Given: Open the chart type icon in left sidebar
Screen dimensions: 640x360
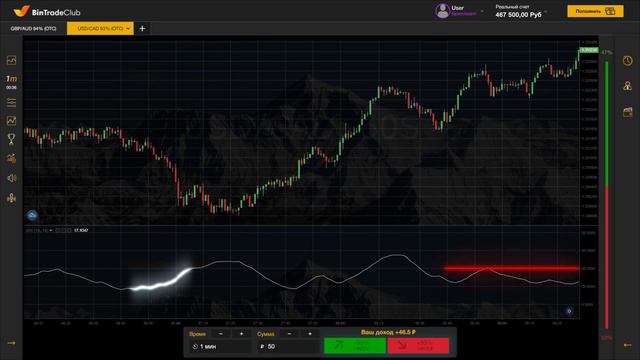Looking at the screenshot, I should click(x=11, y=60).
